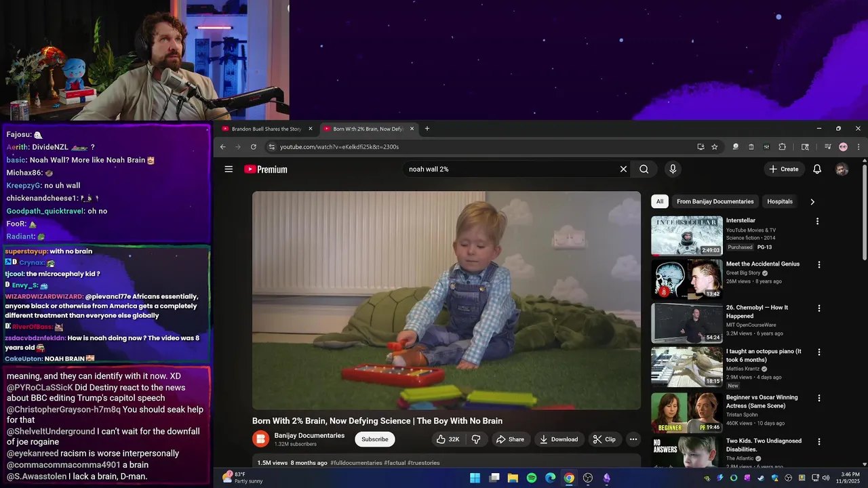Open Chernobyl How It Happened thumbnail
This screenshot has width=868, height=488.
coord(687,323)
